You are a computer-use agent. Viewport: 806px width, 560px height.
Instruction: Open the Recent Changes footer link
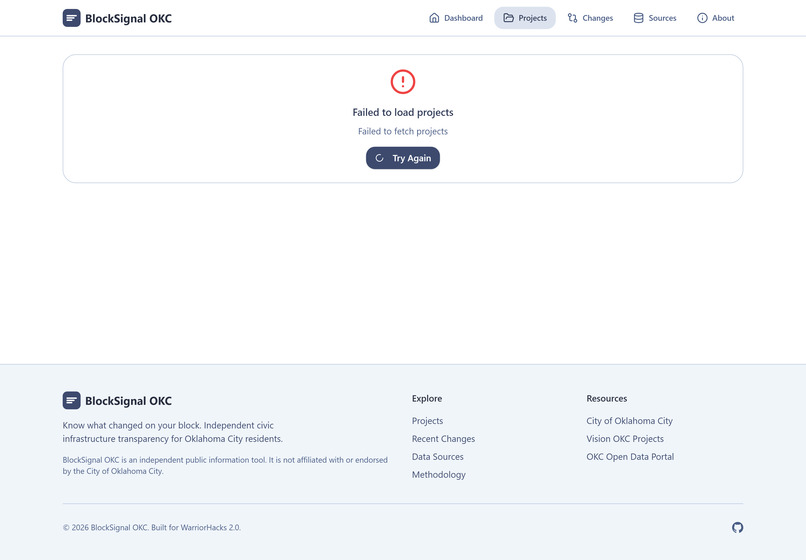(443, 439)
